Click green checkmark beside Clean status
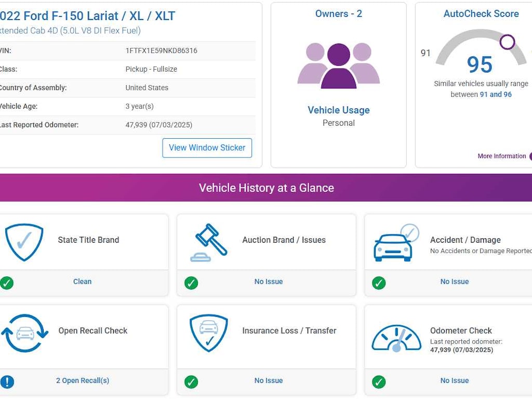Viewport: 532px width, 399px height. pyautogui.click(x=7, y=283)
